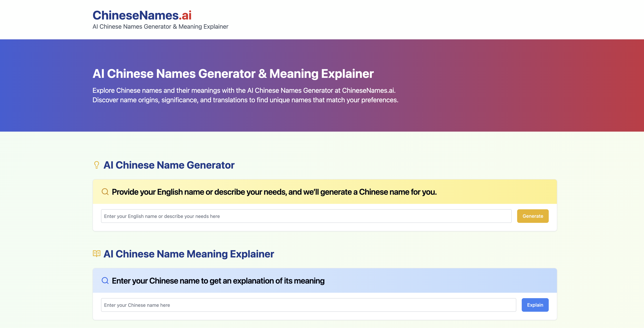Image resolution: width=644 pixels, height=328 pixels.
Task: Click the yellow gradient header of generator card
Action: (x=497, y=192)
